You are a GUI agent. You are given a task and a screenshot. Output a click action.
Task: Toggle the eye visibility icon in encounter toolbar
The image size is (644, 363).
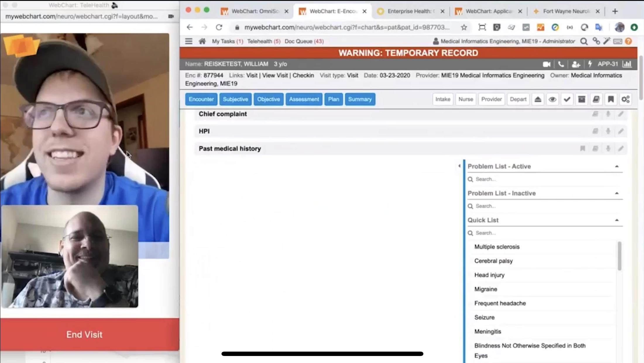[552, 99]
